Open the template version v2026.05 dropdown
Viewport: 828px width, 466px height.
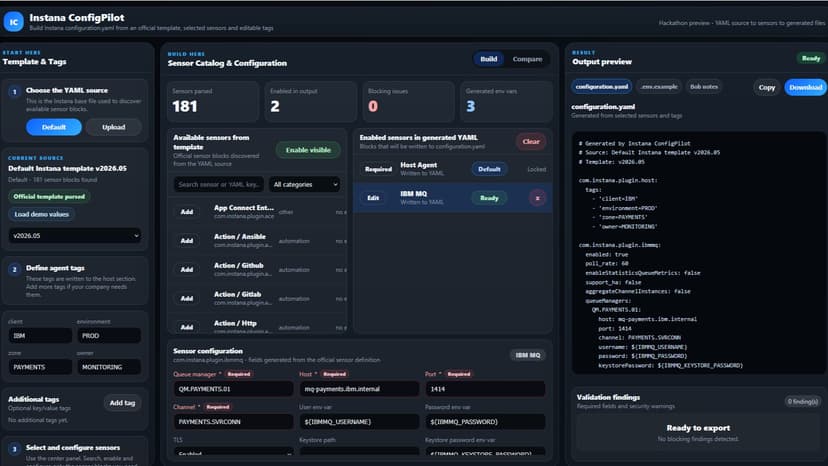[75, 236]
